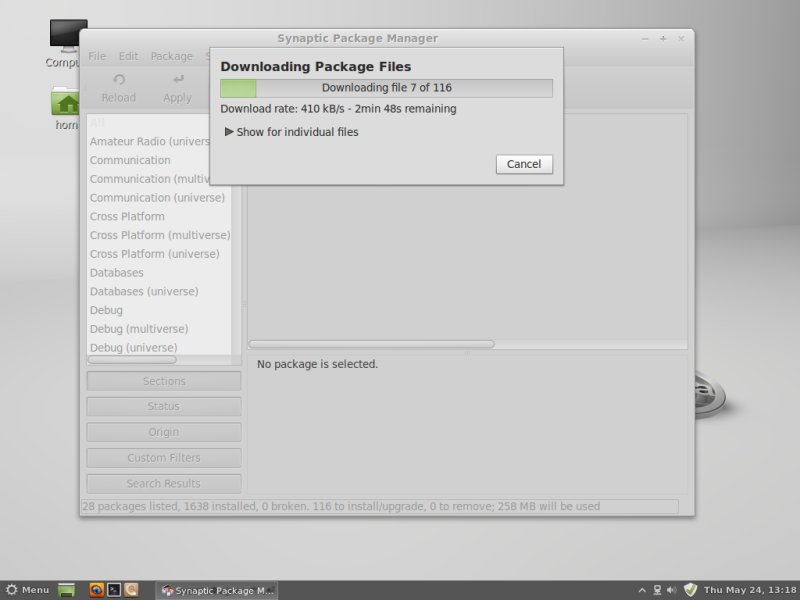800x600 pixels.
Task: Open the Computer desktop icon
Action: pyautogui.click(x=64, y=44)
